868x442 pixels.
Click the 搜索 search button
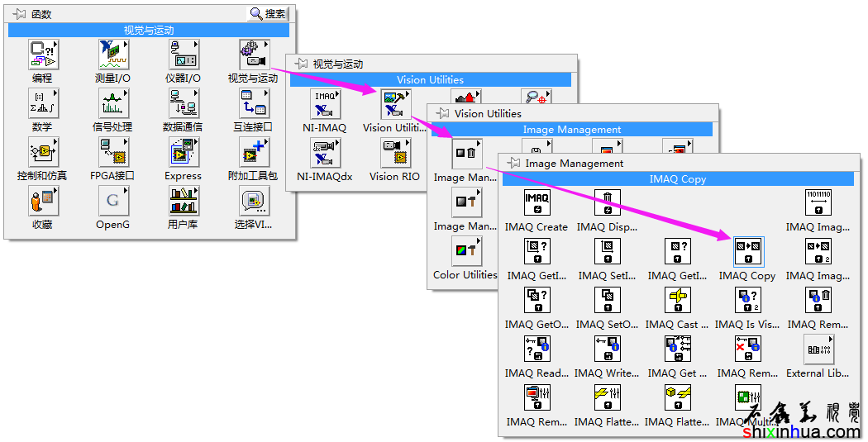click(x=268, y=13)
